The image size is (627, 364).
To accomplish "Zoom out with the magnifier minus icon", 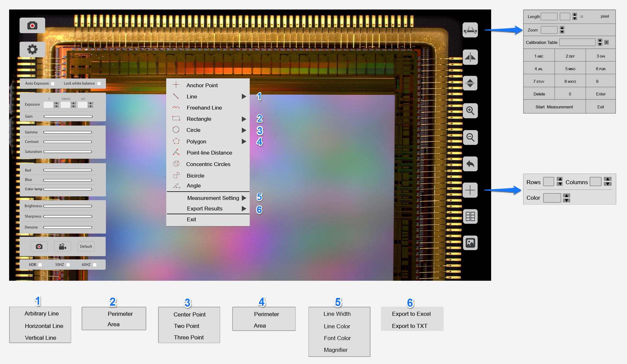I will (x=470, y=138).
